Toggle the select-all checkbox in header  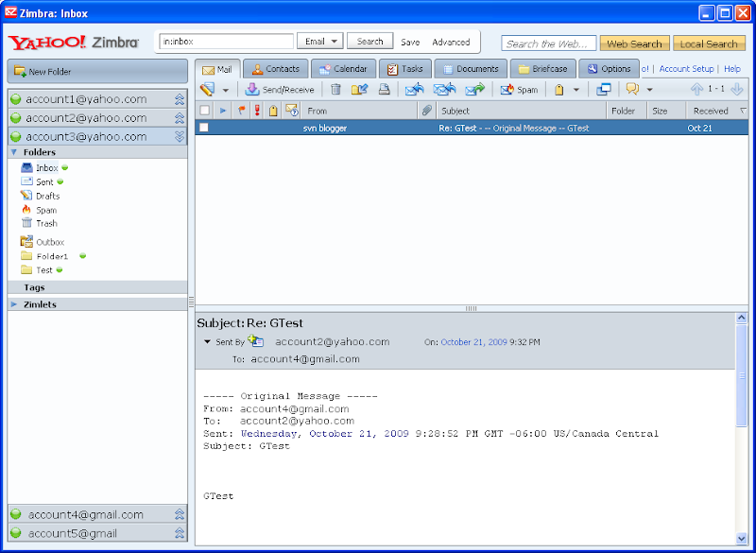pos(204,111)
